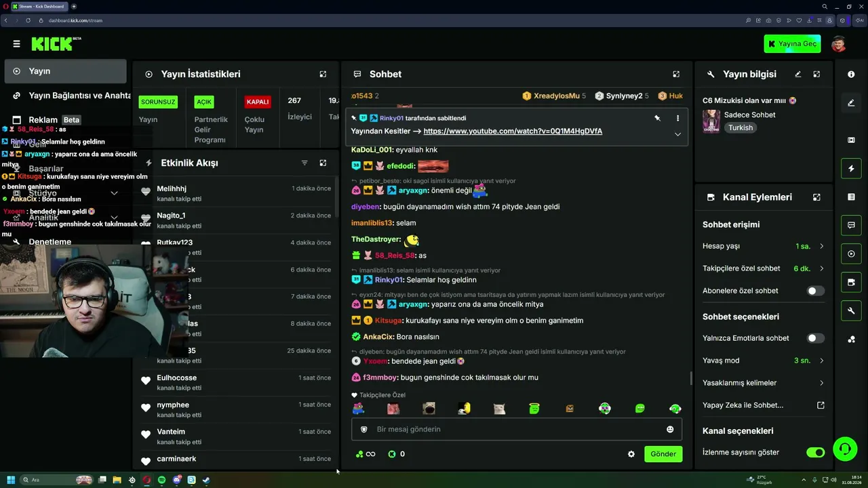
Task: Open the profile avatar menu
Action: [x=838, y=44]
